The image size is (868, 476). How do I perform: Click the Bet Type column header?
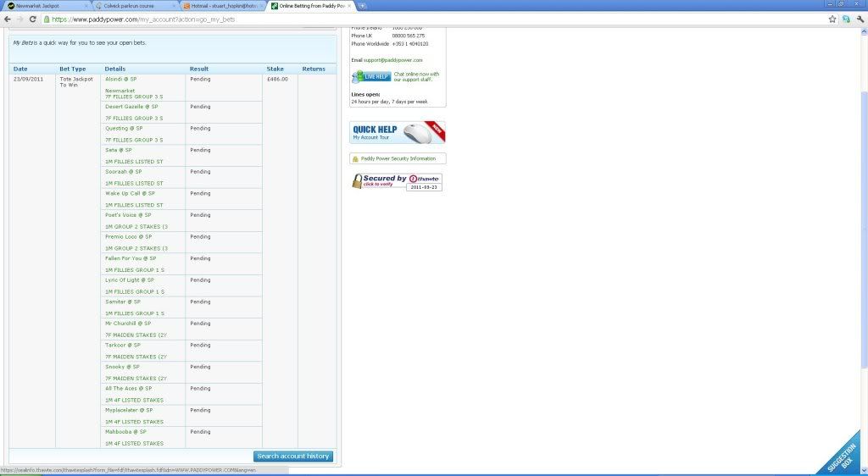[x=73, y=69]
